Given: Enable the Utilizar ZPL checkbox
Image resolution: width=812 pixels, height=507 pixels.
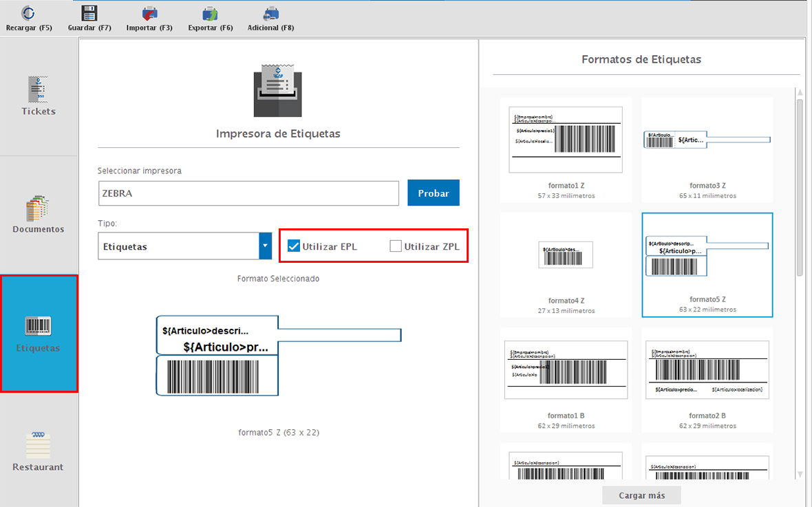Looking at the screenshot, I should (x=396, y=246).
